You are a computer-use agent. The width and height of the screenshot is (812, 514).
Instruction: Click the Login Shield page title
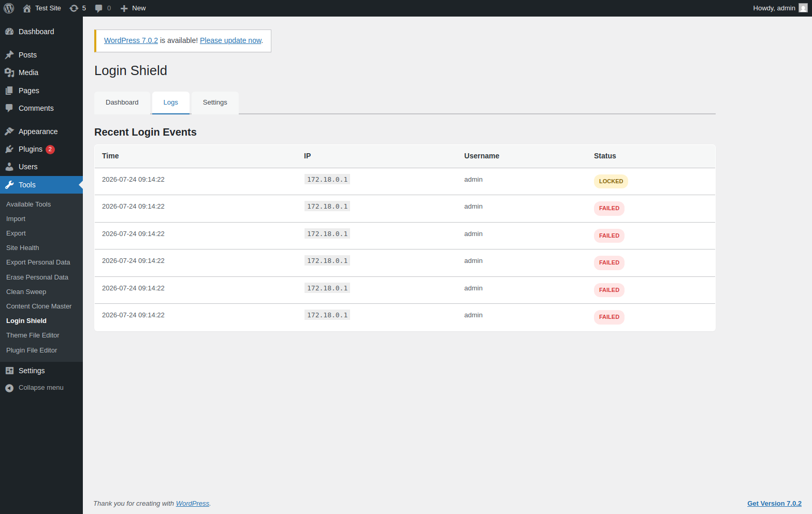coord(130,70)
